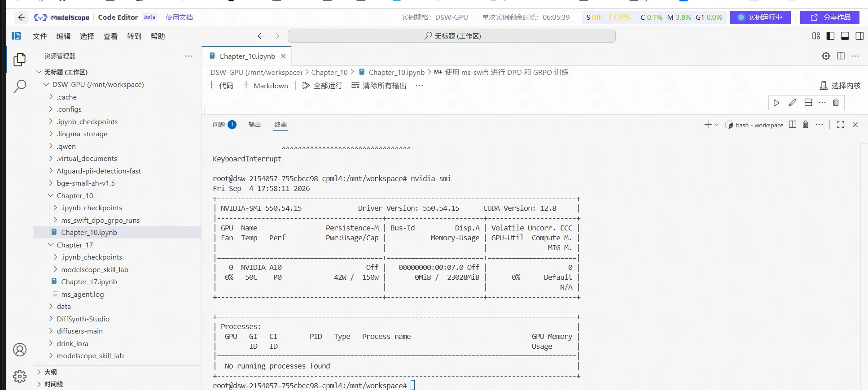The width and height of the screenshot is (868, 390).
Task: Open more actions menu for the editor tab bar
Action: point(855,56)
